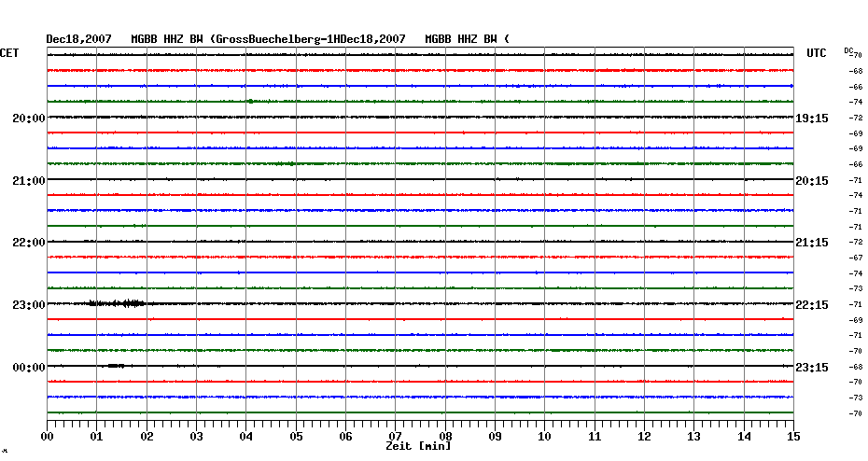The width and height of the screenshot is (868, 461).
Task: Click minute tick label '00' on time axis
Action: pos(48,437)
